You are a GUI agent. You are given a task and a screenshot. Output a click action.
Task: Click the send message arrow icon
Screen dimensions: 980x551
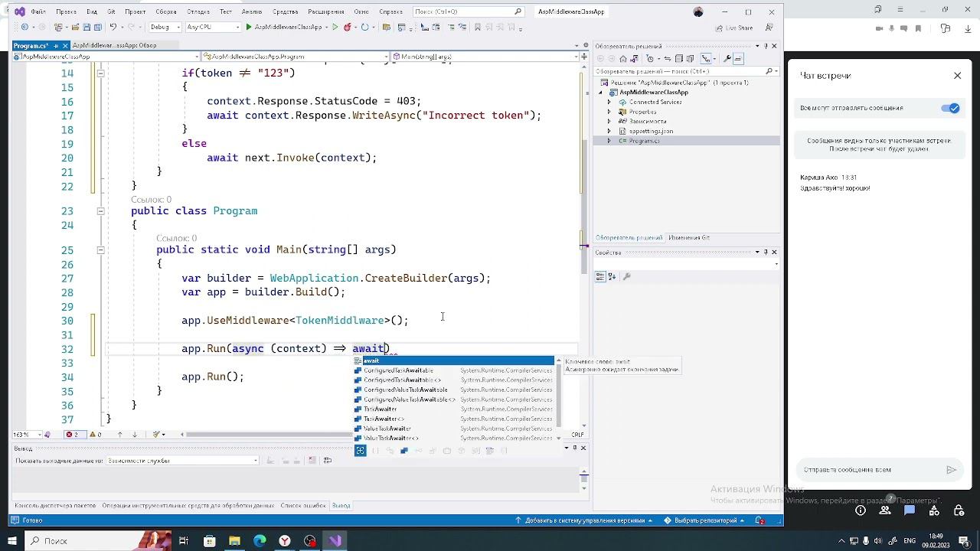951,470
